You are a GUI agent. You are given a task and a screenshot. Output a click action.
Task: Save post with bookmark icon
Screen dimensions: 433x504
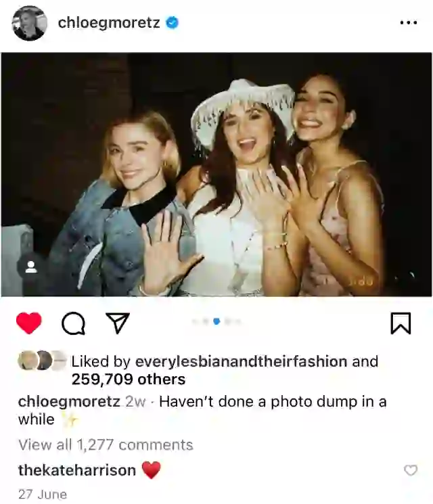click(x=401, y=323)
